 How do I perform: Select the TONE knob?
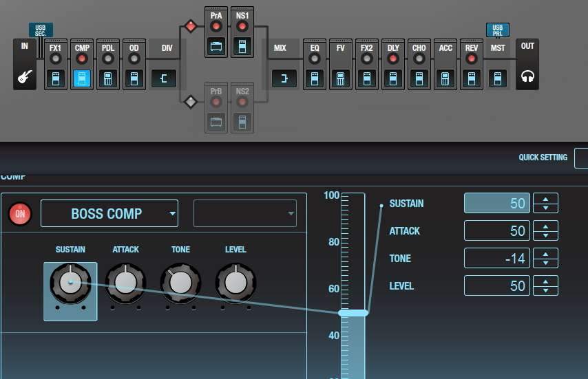(x=181, y=283)
